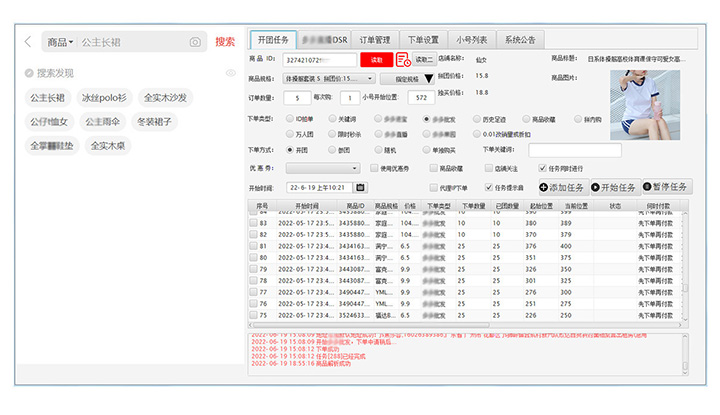
Task: Click the red 搜索 link
Action: pyautogui.click(x=225, y=42)
